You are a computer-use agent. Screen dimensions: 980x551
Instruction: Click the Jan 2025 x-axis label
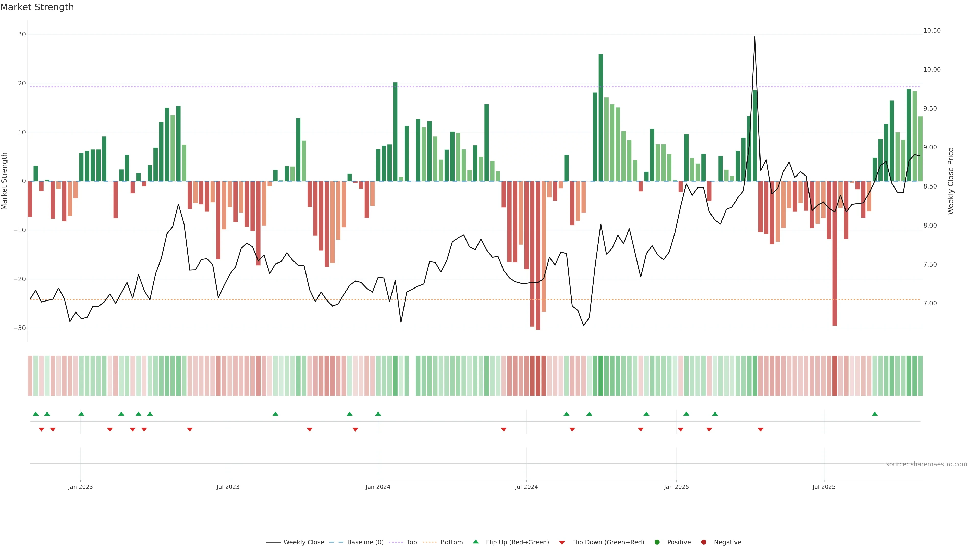pos(676,487)
